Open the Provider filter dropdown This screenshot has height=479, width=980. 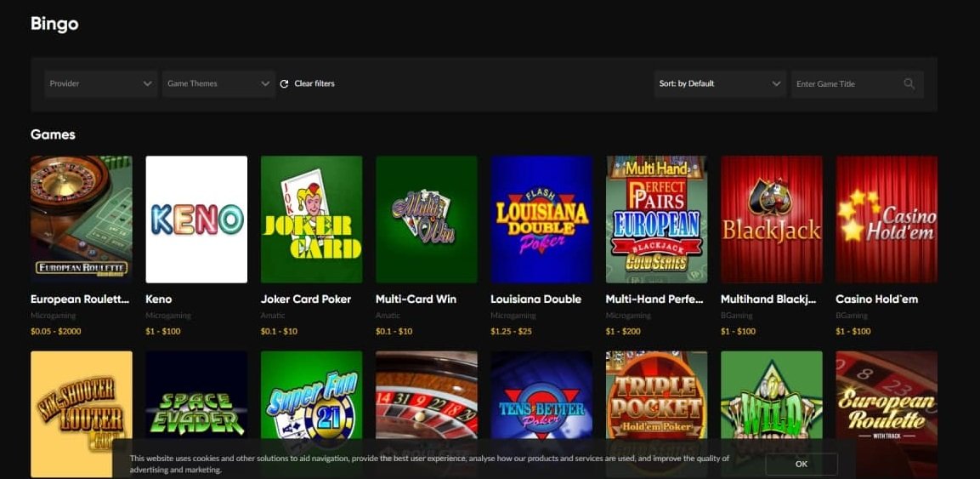[100, 83]
